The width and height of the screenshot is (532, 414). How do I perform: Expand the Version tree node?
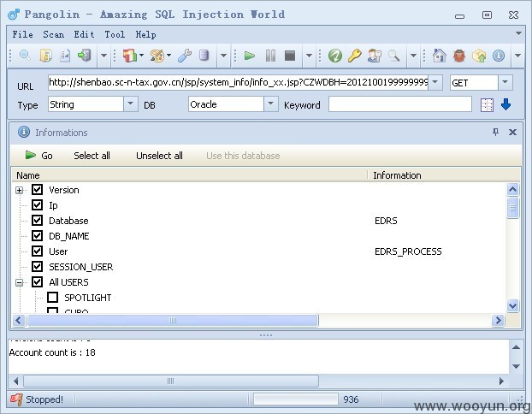point(20,190)
